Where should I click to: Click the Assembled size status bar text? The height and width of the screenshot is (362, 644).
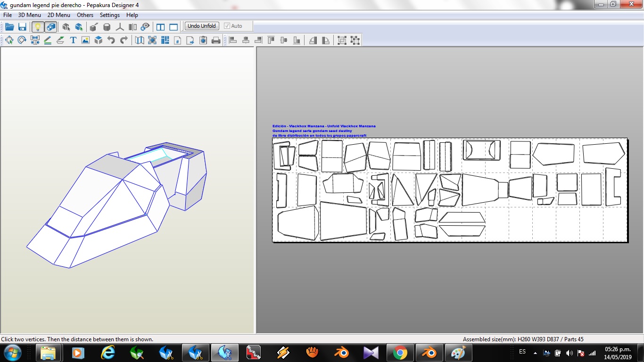(x=523, y=339)
